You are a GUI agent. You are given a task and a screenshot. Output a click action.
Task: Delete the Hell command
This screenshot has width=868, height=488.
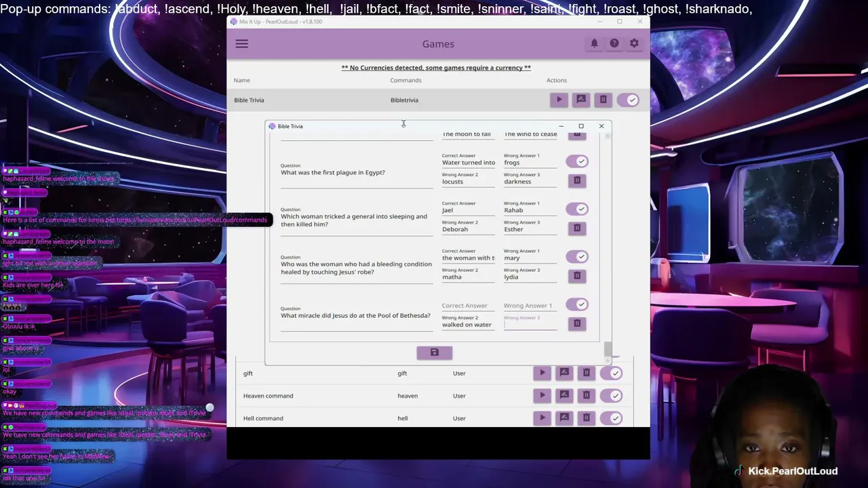click(x=587, y=418)
